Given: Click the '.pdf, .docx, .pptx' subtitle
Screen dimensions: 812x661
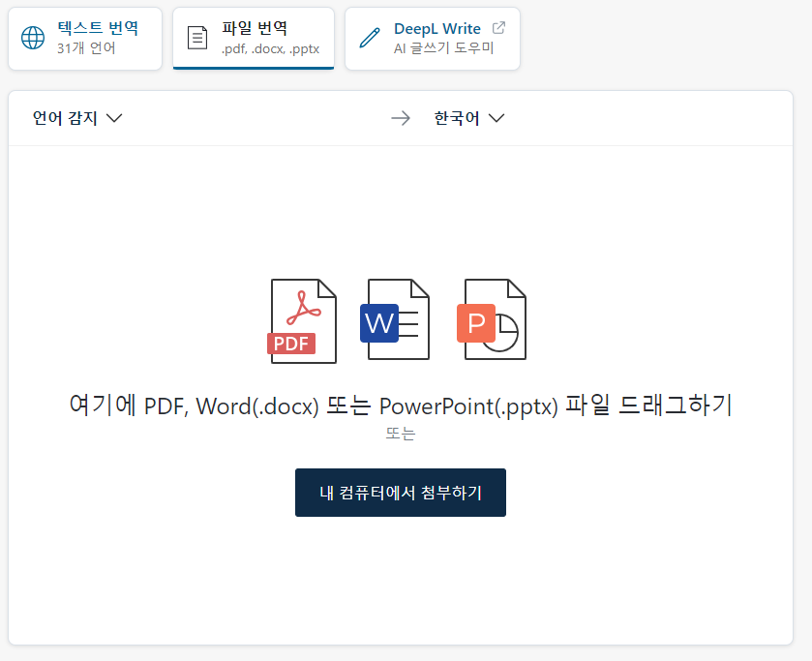Looking at the screenshot, I should click(x=270, y=48).
